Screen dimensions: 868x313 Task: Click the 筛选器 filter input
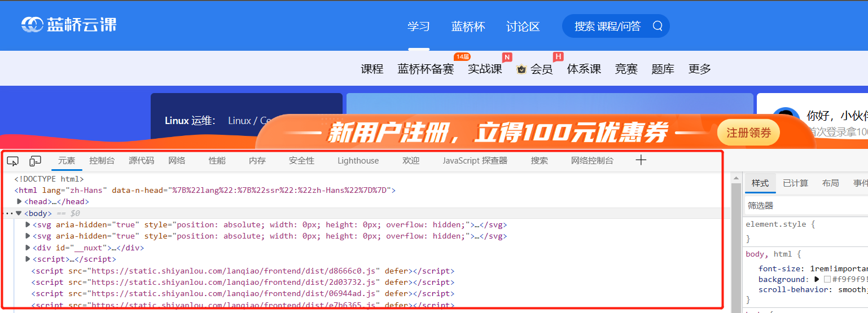point(806,205)
